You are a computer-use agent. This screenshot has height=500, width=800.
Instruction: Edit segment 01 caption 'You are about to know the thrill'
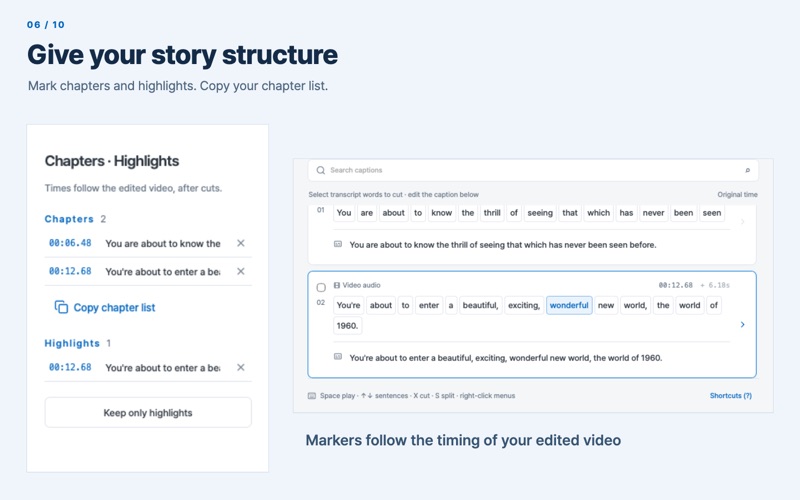(x=503, y=245)
